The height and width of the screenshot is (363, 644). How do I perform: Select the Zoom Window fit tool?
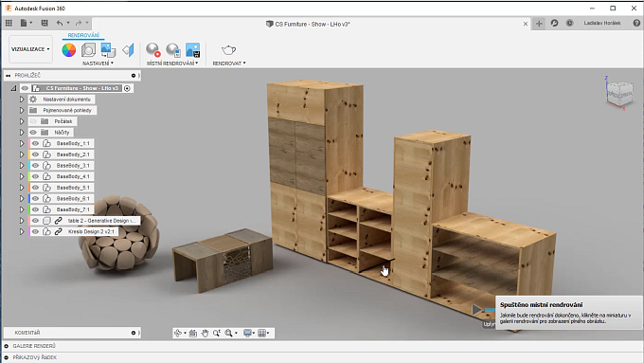229,333
